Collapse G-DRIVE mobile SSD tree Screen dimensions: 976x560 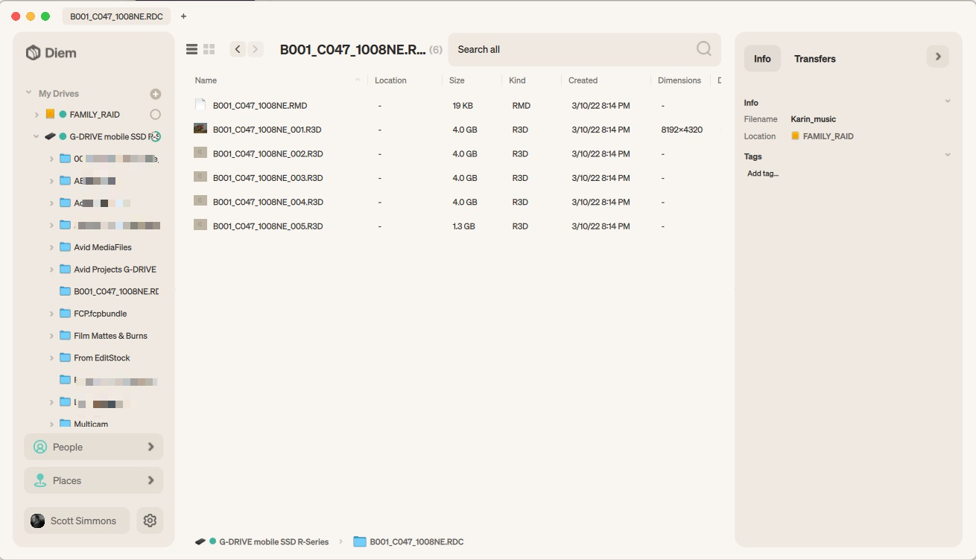[37, 137]
